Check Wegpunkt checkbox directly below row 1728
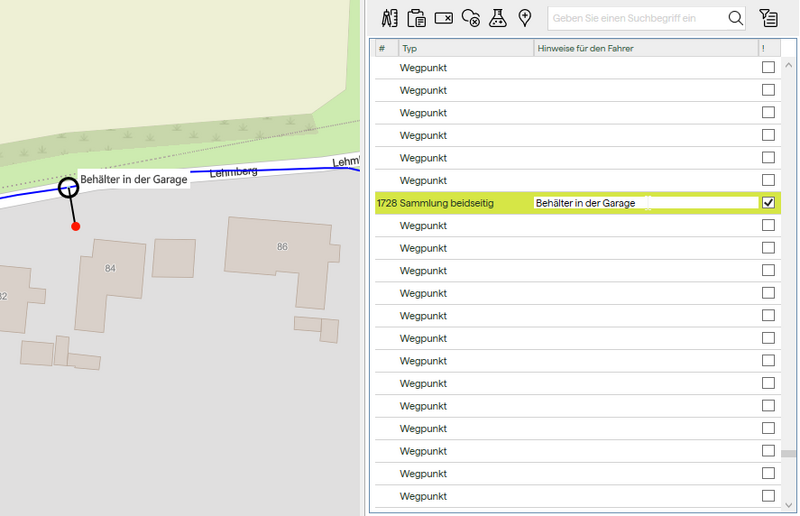The width and height of the screenshot is (800, 516). [x=768, y=225]
